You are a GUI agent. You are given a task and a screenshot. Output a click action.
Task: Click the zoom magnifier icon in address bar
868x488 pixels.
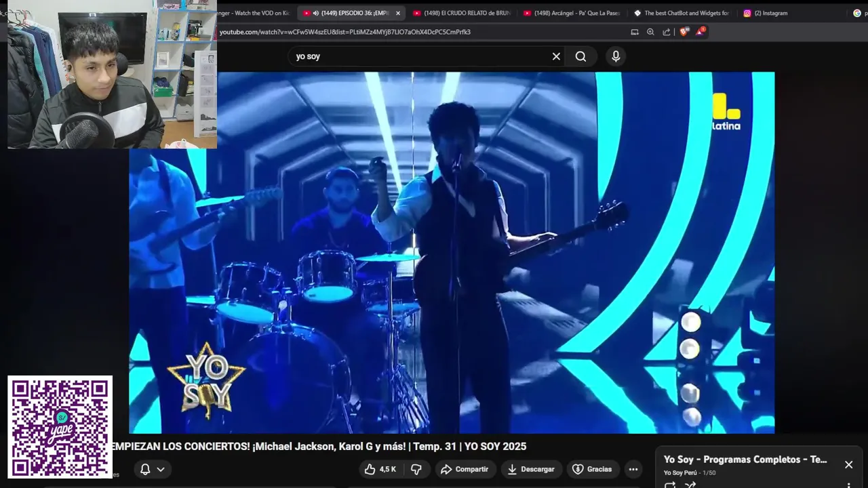(650, 32)
